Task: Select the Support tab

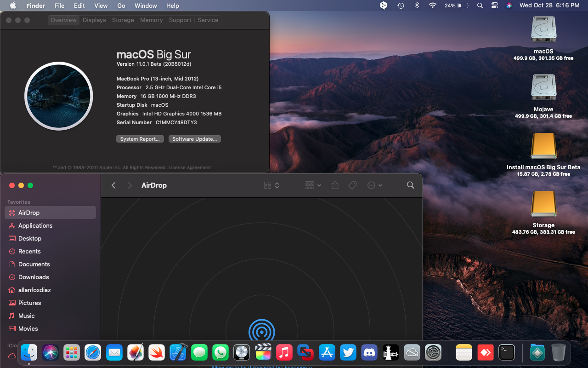Action: click(x=180, y=20)
